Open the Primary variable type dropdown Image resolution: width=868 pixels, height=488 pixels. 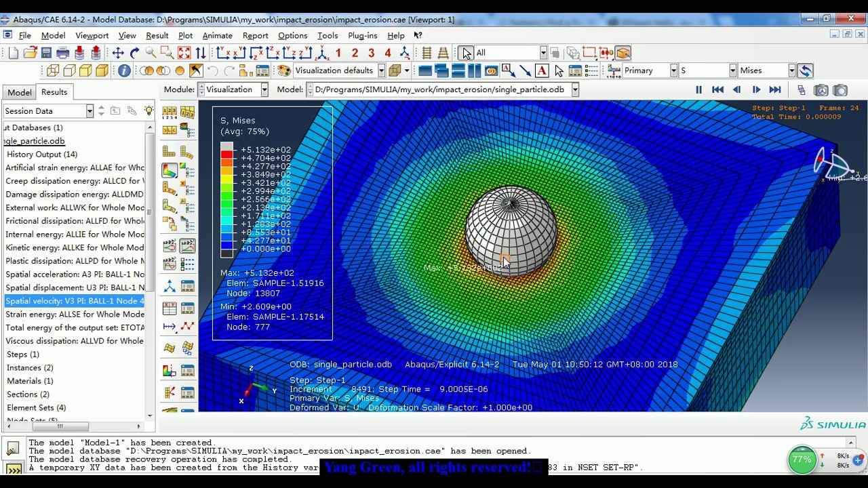[x=673, y=70]
